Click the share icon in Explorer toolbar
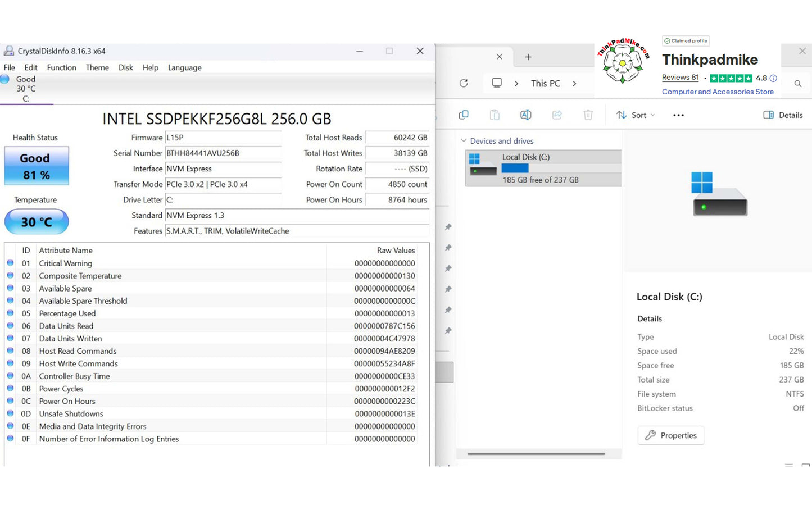The image size is (812, 510). pyautogui.click(x=557, y=115)
